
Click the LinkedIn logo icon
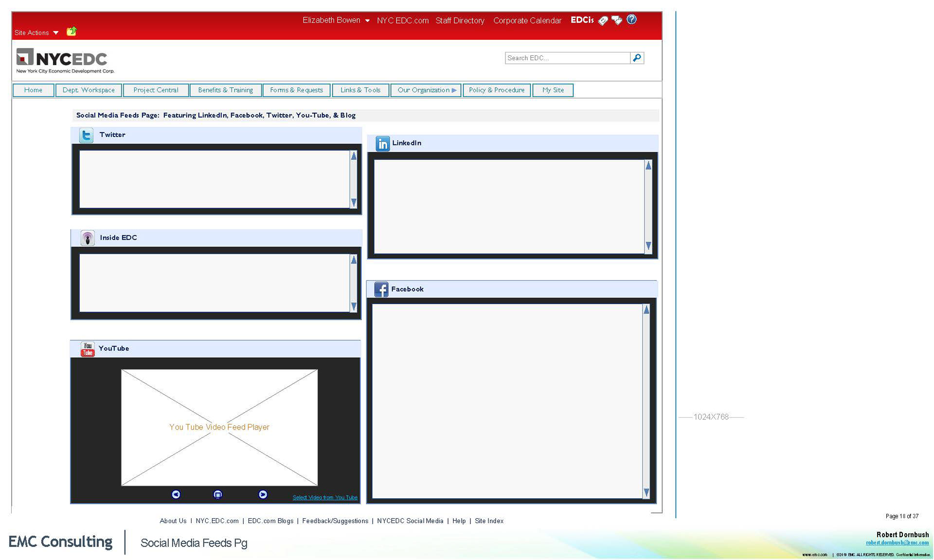pyautogui.click(x=382, y=143)
